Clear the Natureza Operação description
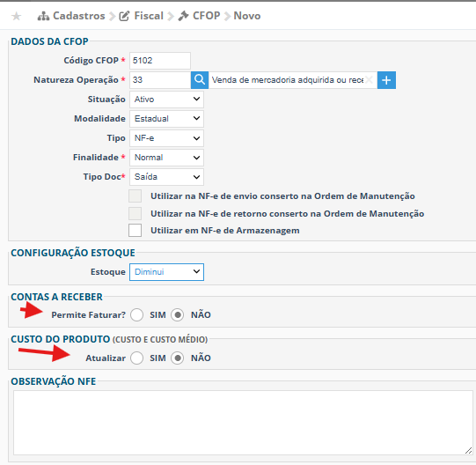 pyautogui.click(x=369, y=80)
